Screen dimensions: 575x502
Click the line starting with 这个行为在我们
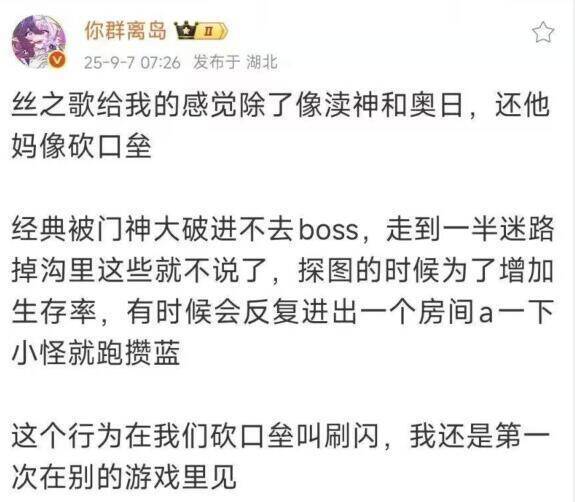coord(281,437)
